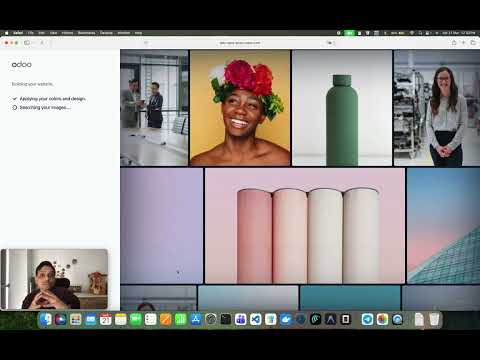Screen dimensions: 480x360
Task: Launch Siri from the dock
Action: click(61, 320)
